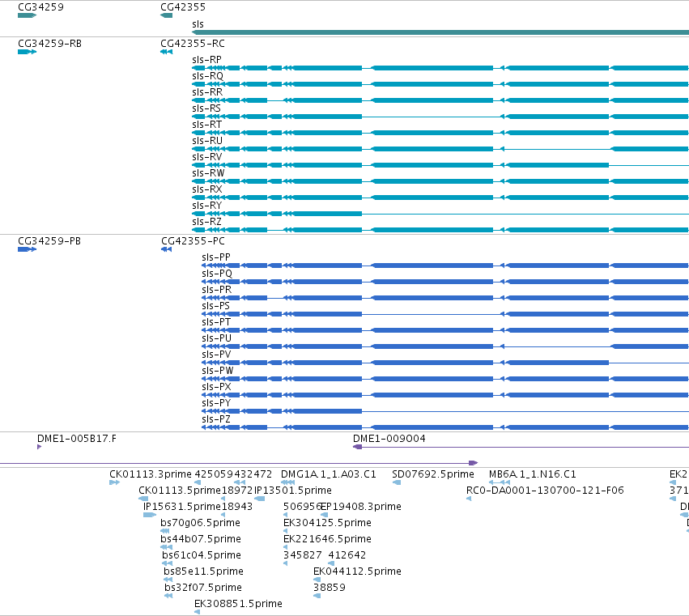Click the bs44b07.5prime EST glyph
Image resolution: width=689 pixels, height=616 pixels.
[x=166, y=547]
